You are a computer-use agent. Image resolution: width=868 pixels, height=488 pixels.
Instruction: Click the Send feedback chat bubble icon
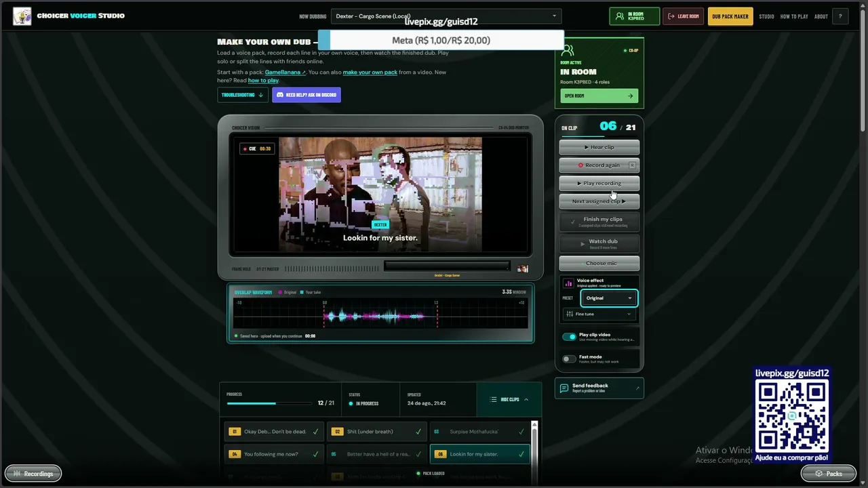point(564,388)
